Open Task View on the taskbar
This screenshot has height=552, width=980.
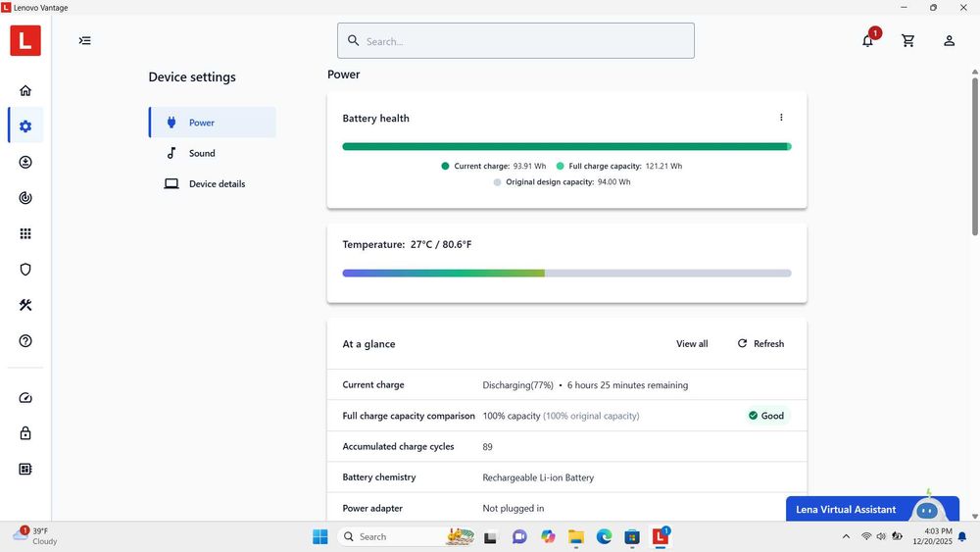click(491, 537)
